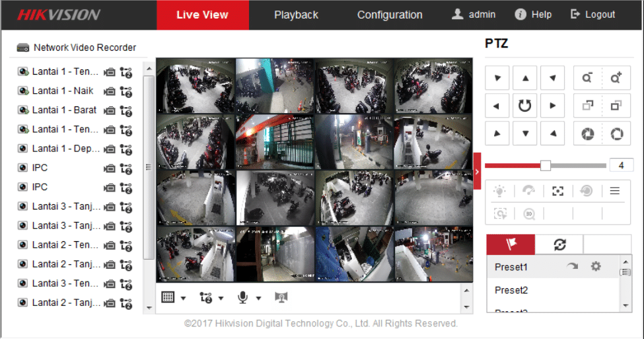
Task: Adjust the PTZ speed slider handle
Action: click(x=546, y=166)
